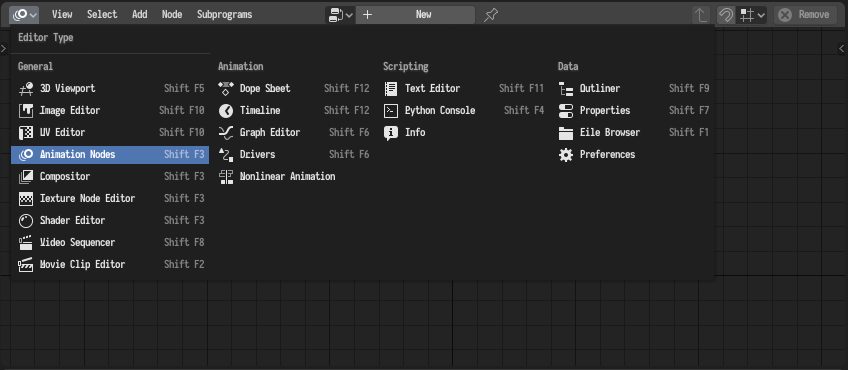Click the File Browser folder icon
This screenshot has width=848, height=370.
[566, 133]
